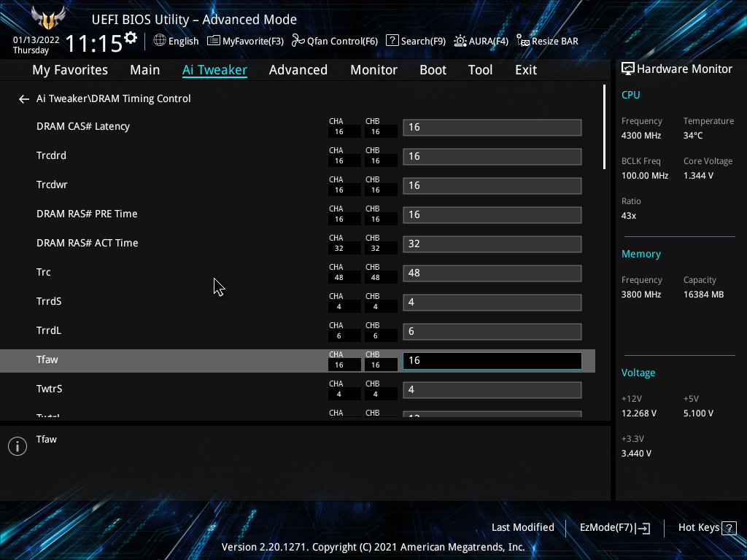Image resolution: width=747 pixels, height=560 pixels.
Task: Click the Trcdrd value field
Action: click(492, 157)
